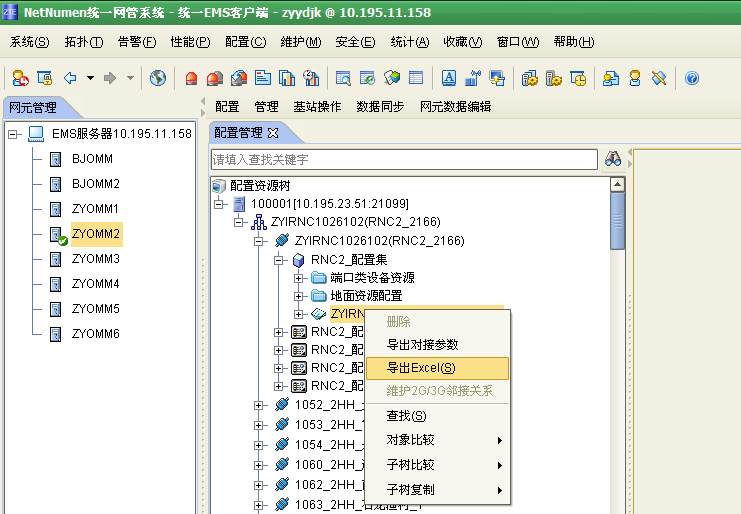Click the window with magnifier icon
This screenshot has height=514, width=741.
point(343,78)
